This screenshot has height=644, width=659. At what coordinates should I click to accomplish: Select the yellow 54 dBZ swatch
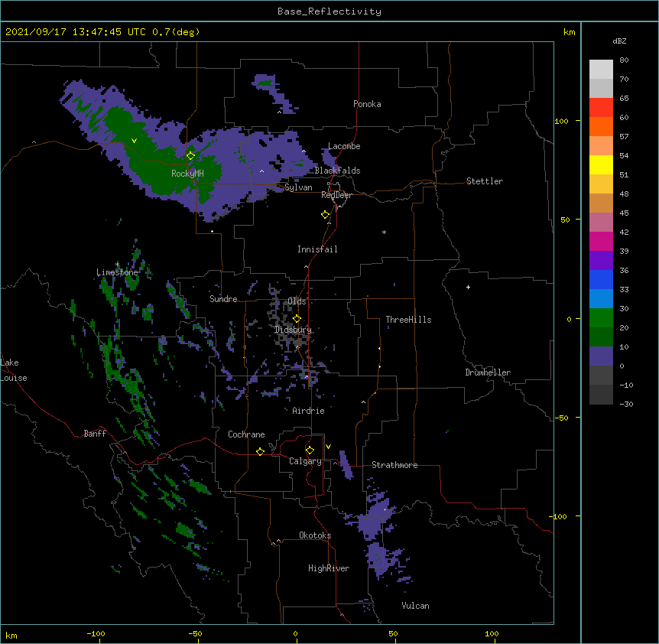(601, 164)
